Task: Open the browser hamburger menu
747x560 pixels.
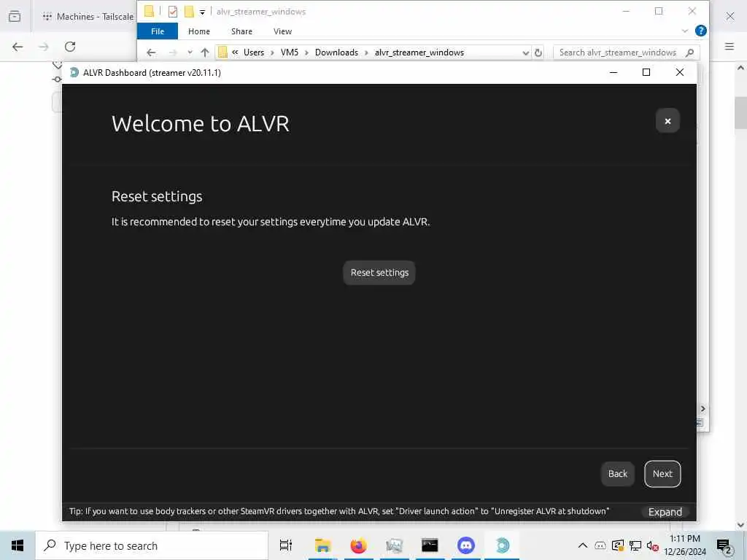Action: pos(729,46)
